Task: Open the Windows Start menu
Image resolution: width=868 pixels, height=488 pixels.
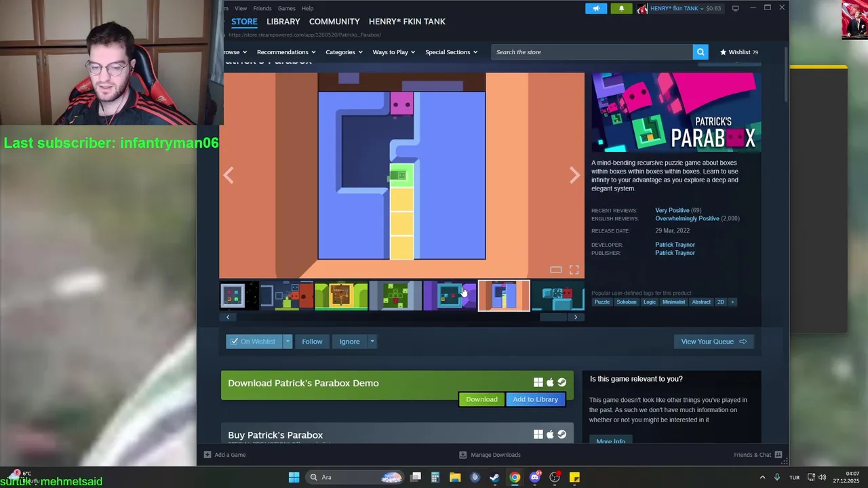Action: [294, 477]
